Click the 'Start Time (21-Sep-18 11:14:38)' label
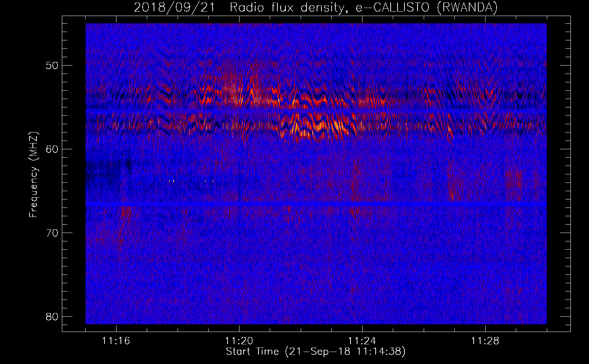589x364 pixels. tap(316, 352)
